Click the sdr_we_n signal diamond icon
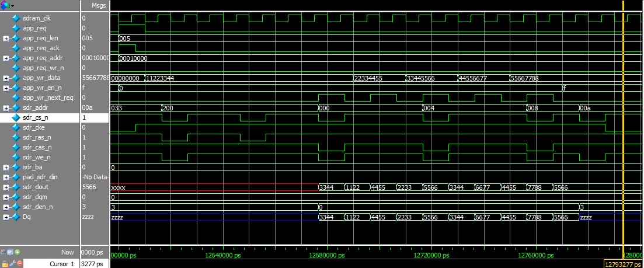Image resolution: width=644 pixels, height=268 pixels. point(16,158)
